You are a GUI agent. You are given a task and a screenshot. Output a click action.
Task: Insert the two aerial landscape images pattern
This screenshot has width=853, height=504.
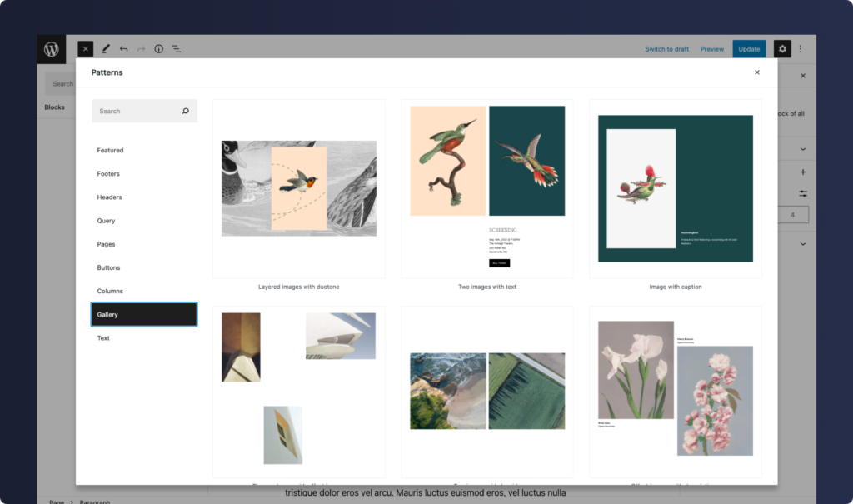[486, 392]
